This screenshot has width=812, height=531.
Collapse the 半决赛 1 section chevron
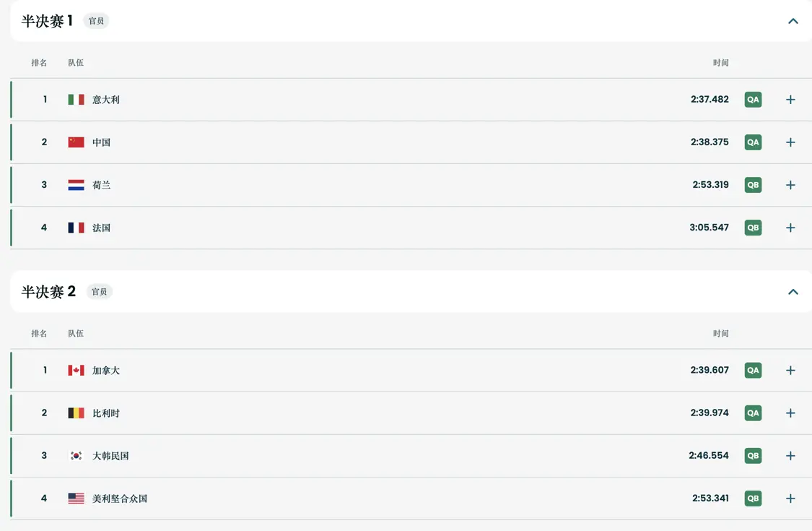[x=793, y=21]
